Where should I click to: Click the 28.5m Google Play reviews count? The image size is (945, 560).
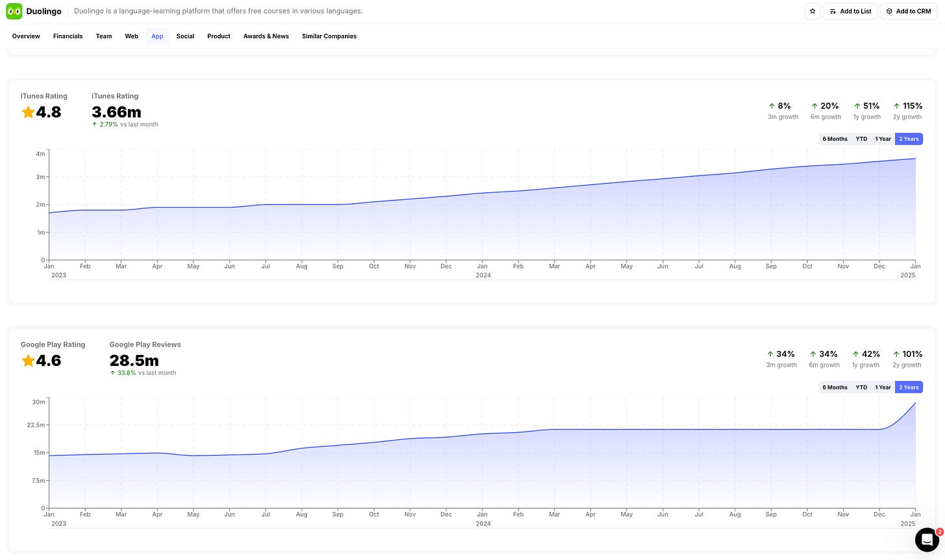[x=134, y=361]
